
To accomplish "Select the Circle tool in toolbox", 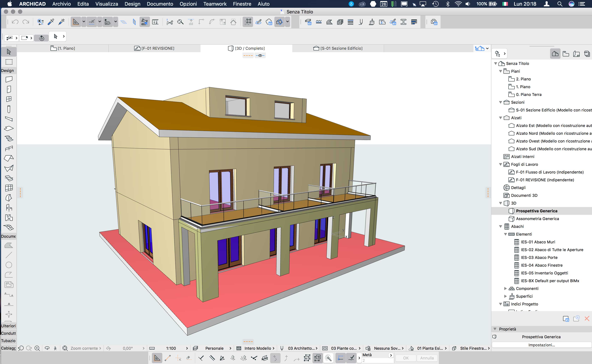I will (x=9, y=265).
